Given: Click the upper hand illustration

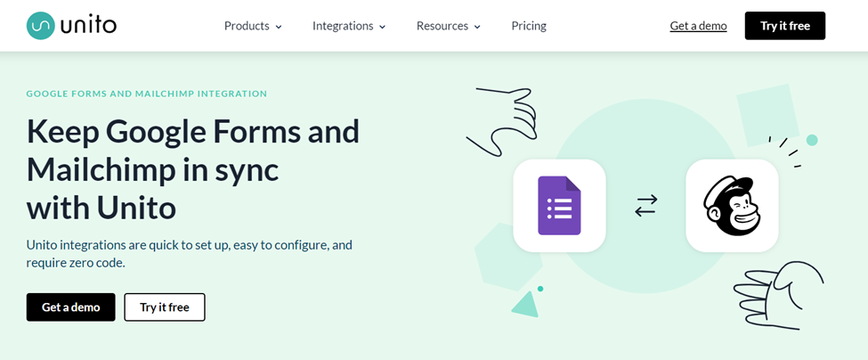Looking at the screenshot, I should (x=504, y=120).
